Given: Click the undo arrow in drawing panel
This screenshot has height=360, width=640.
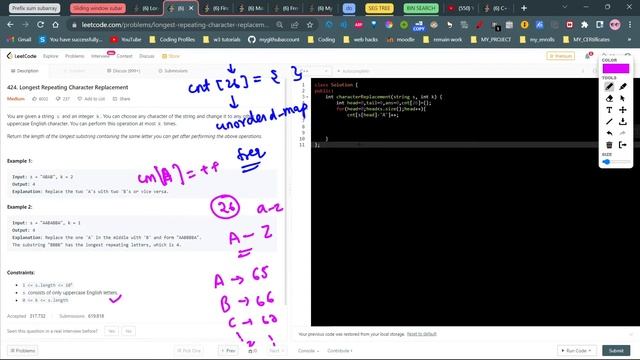Looking at the screenshot, I should pyautogui.click(x=609, y=133).
